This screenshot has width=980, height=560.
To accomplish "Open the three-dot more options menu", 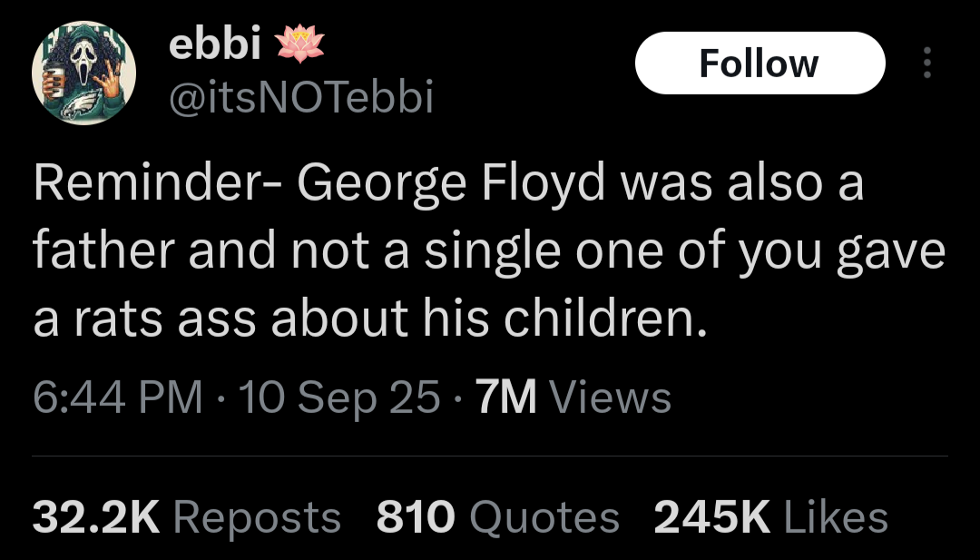I will [x=926, y=64].
